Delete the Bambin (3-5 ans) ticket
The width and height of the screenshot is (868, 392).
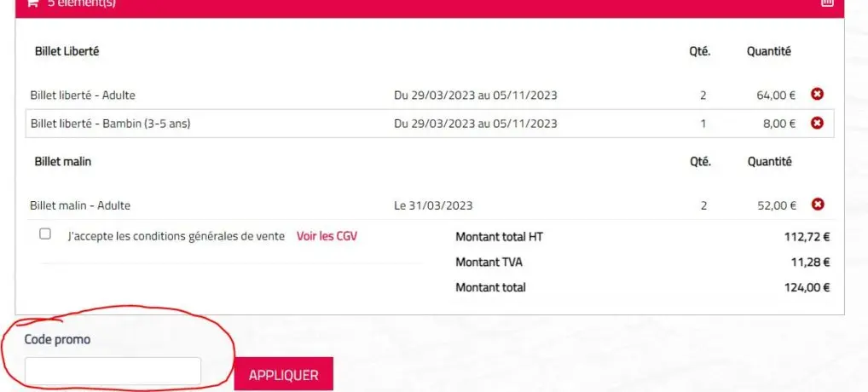[817, 123]
